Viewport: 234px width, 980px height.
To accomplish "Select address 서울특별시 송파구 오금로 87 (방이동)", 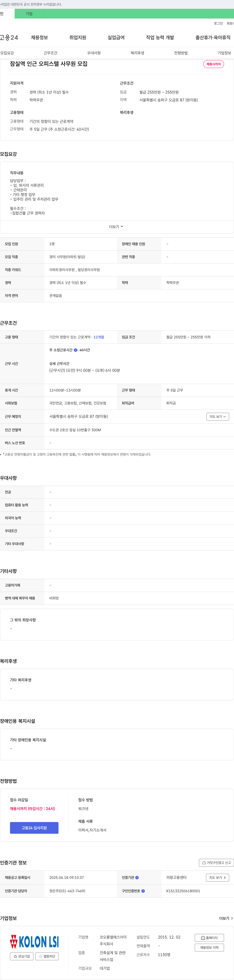I will [x=78, y=417].
